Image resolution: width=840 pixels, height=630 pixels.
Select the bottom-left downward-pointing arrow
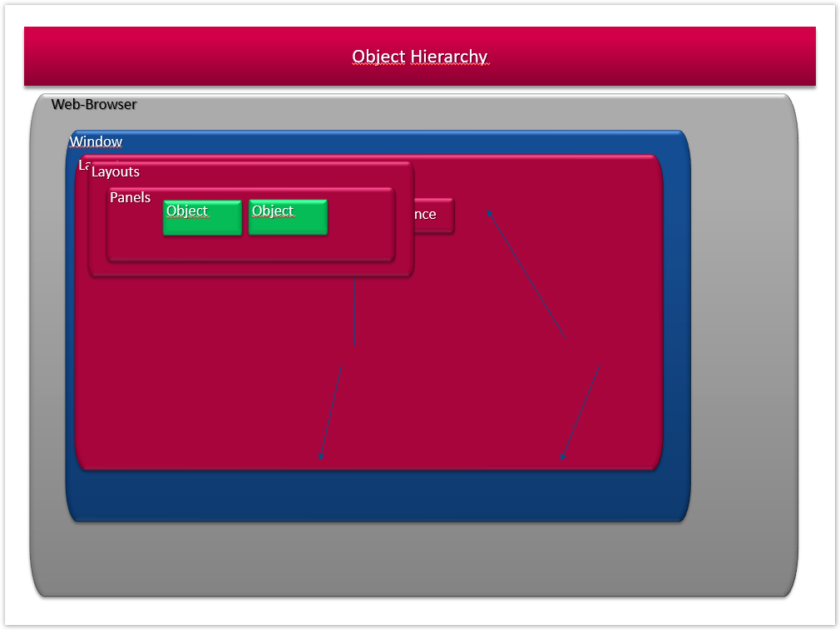(x=331, y=411)
